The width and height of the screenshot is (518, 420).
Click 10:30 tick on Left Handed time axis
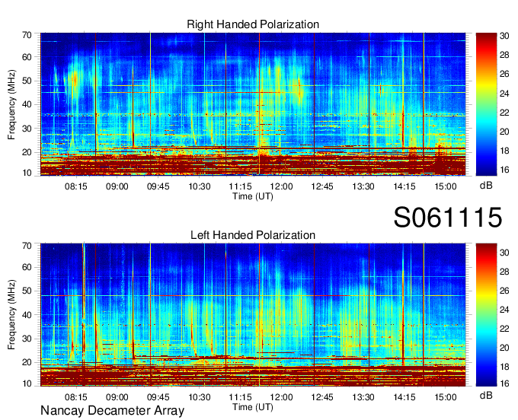tap(200, 397)
